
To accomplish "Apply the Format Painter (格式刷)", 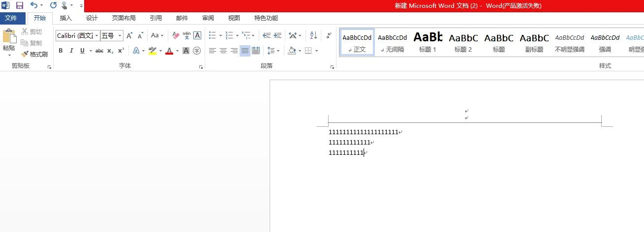I will click(34, 54).
